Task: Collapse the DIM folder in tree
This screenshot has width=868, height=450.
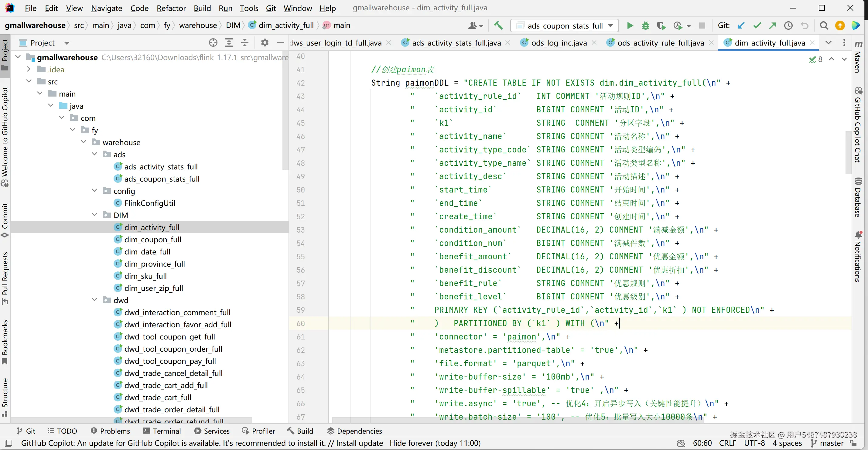Action: (x=95, y=215)
